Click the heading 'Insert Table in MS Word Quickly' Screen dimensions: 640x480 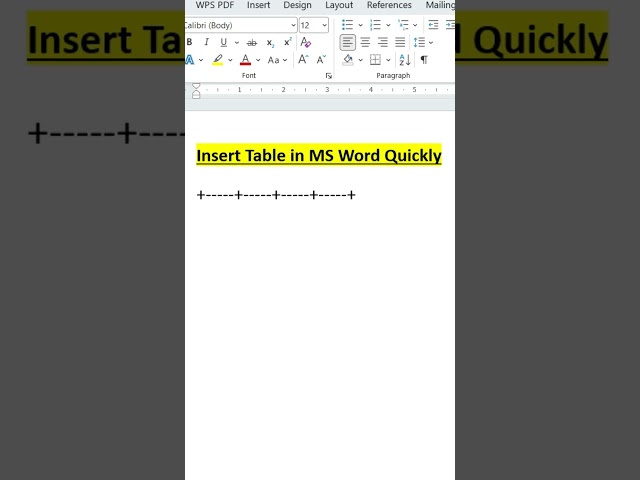319,156
